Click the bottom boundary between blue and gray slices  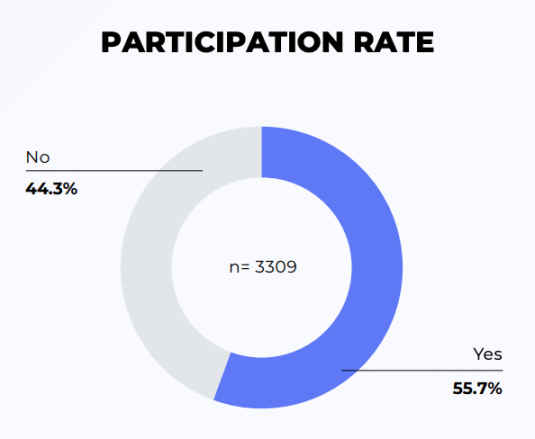tap(222, 376)
